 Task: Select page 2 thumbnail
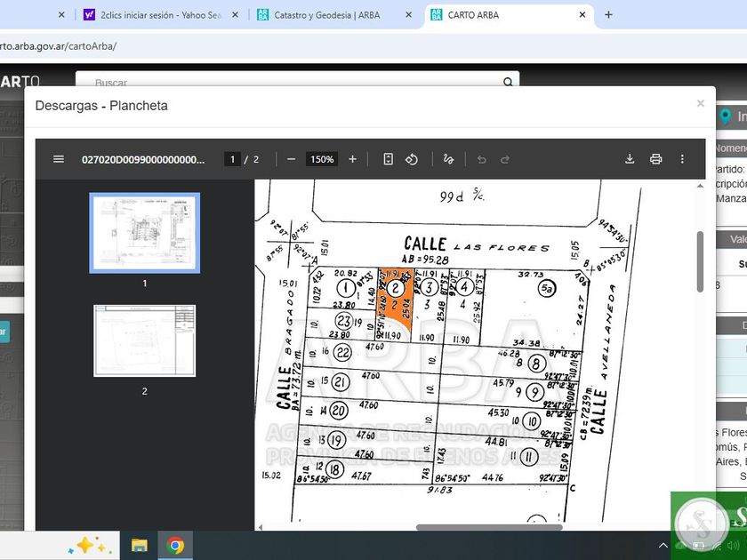[x=145, y=340]
